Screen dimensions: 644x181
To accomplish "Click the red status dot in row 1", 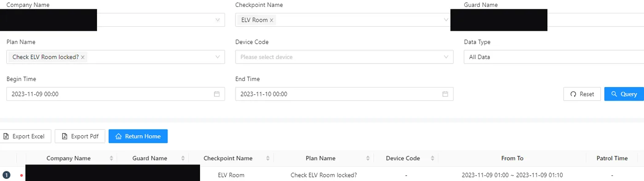I will (x=21, y=175).
